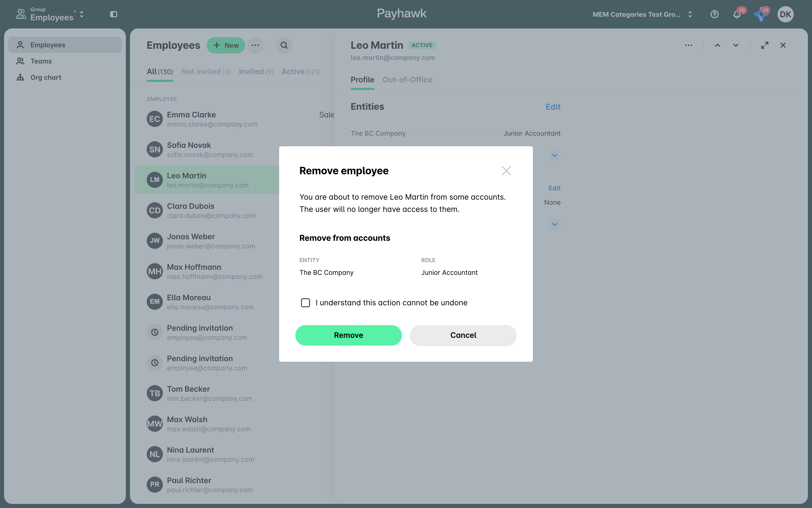Viewport: 812px width, 508px height.
Task: Open the notifications bell icon
Action: pyautogui.click(x=737, y=14)
